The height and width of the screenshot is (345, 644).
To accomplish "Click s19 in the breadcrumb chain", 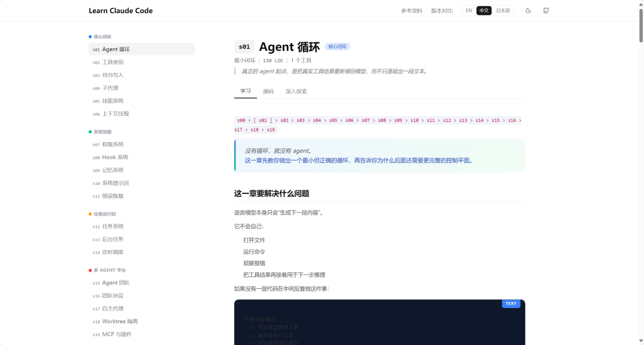I will pyautogui.click(x=271, y=129).
